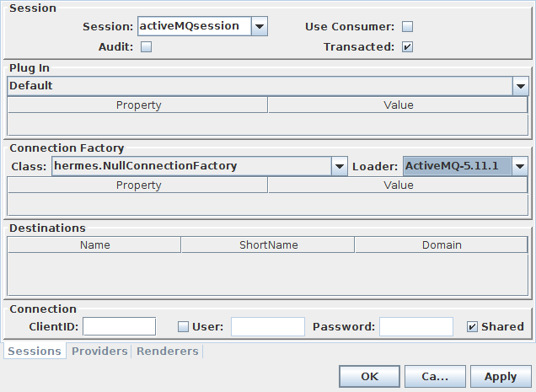Expand the Plug In Default dropdown
The width and height of the screenshot is (536, 392).
tap(520, 86)
